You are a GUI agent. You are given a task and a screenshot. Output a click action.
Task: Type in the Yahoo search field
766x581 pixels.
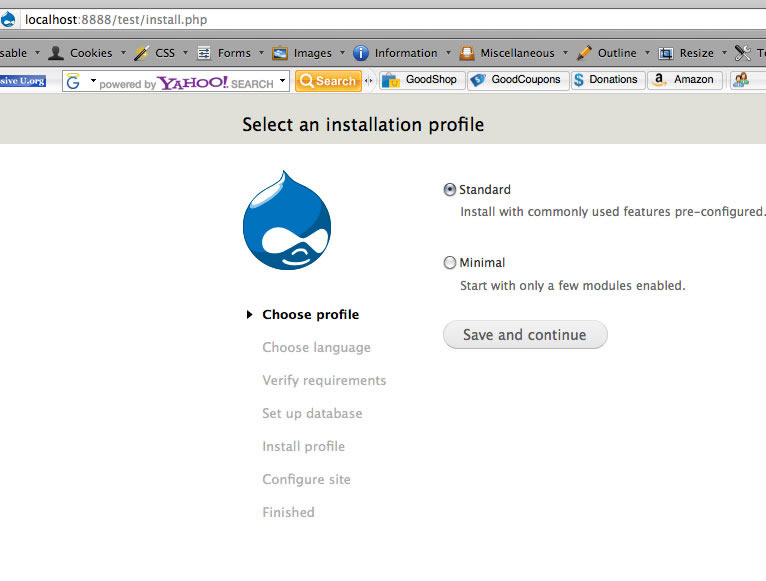(x=190, y=81)
